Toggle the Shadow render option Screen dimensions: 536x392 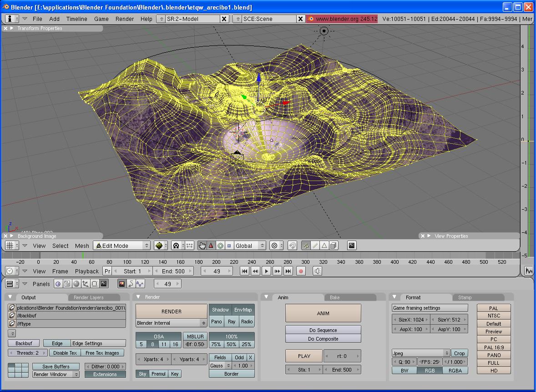(x=220, y=310)
